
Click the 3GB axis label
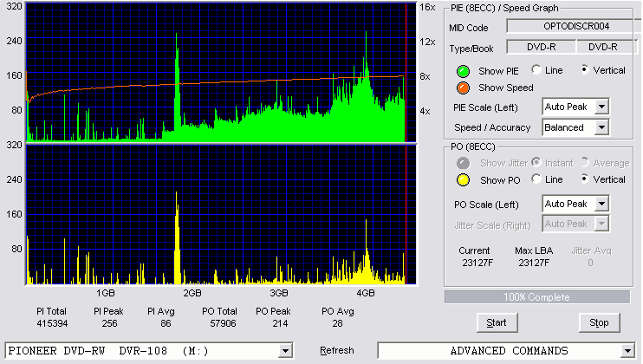(x=279, y=293)
